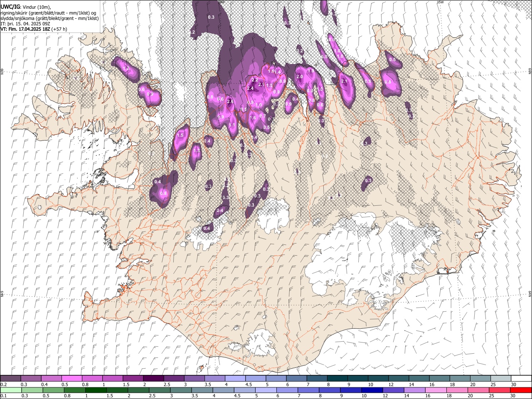Click the 'rigning/skúrir' legend description line
The height and width of the screenshot is (399, 532).
click(48, 13)
